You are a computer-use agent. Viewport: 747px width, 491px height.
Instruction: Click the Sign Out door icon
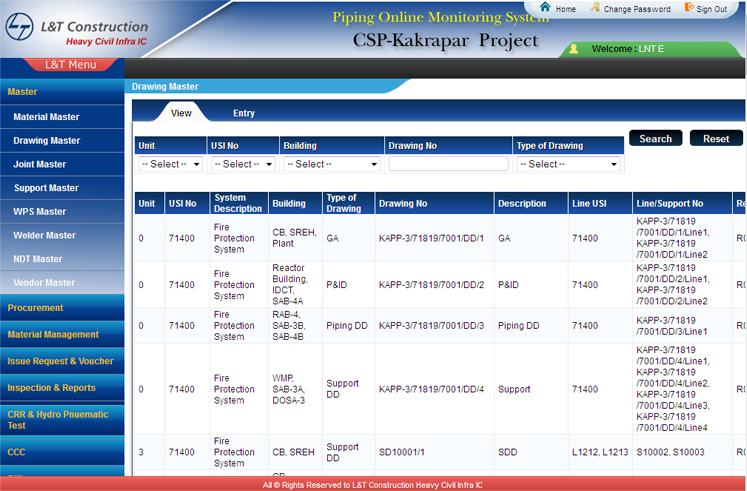689,8
